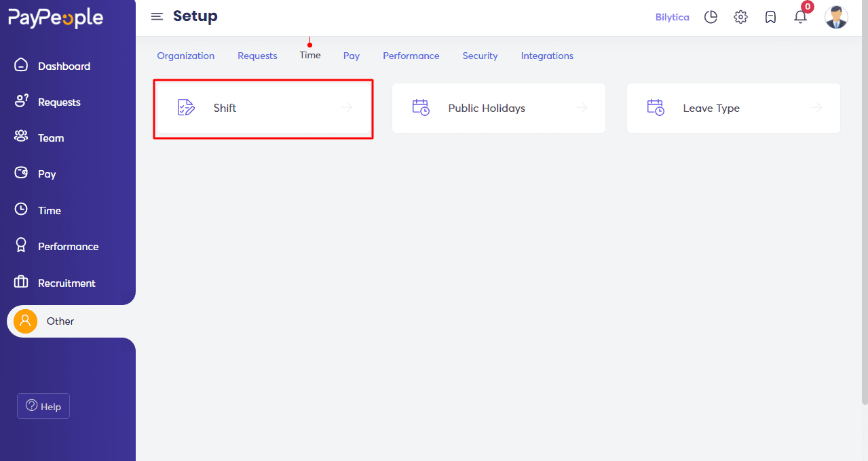Open the Performance setup tab

[411, 56]
